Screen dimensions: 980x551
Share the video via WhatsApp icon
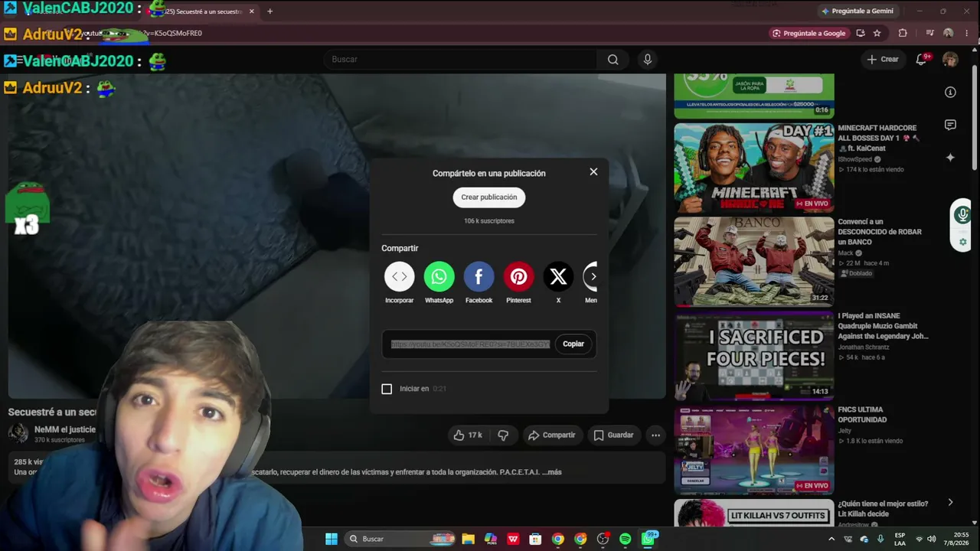[439, 276]
